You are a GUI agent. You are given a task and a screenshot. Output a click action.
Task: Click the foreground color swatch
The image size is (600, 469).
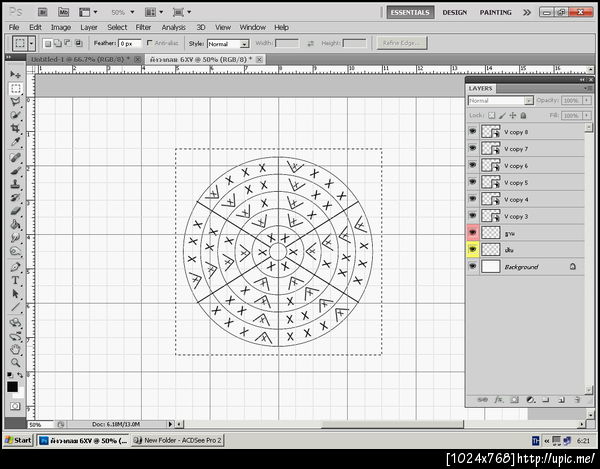point(12,387)
